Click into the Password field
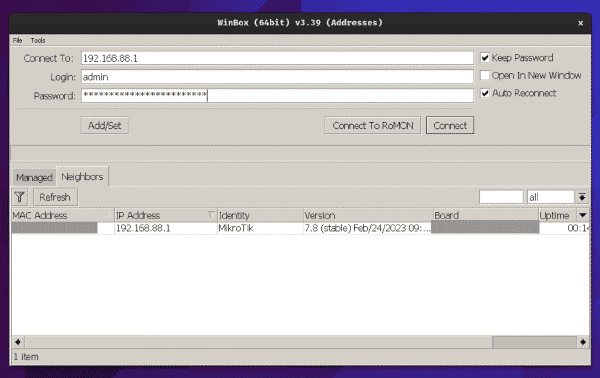 coord(277,95)
